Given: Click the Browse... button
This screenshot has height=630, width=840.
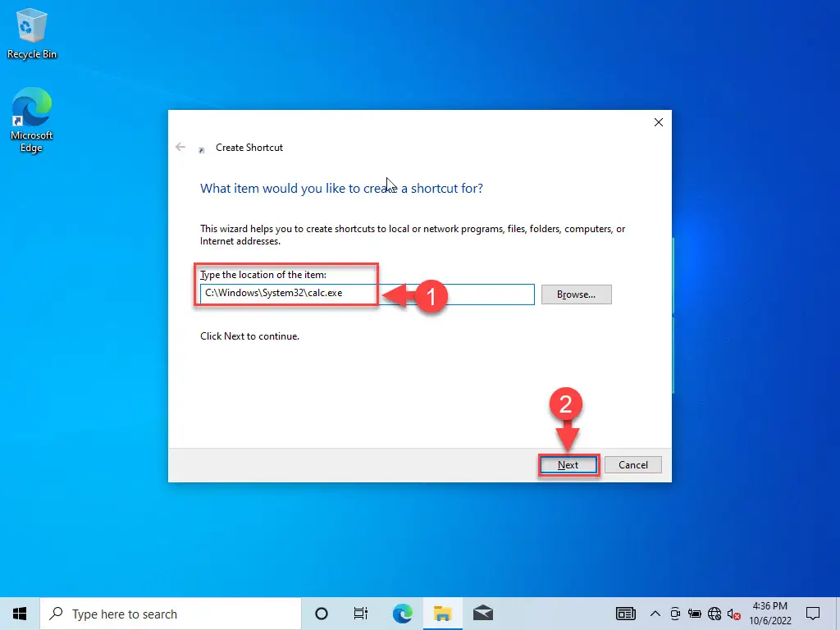Looking at the screenshot, I should click(x=576, y=294).
